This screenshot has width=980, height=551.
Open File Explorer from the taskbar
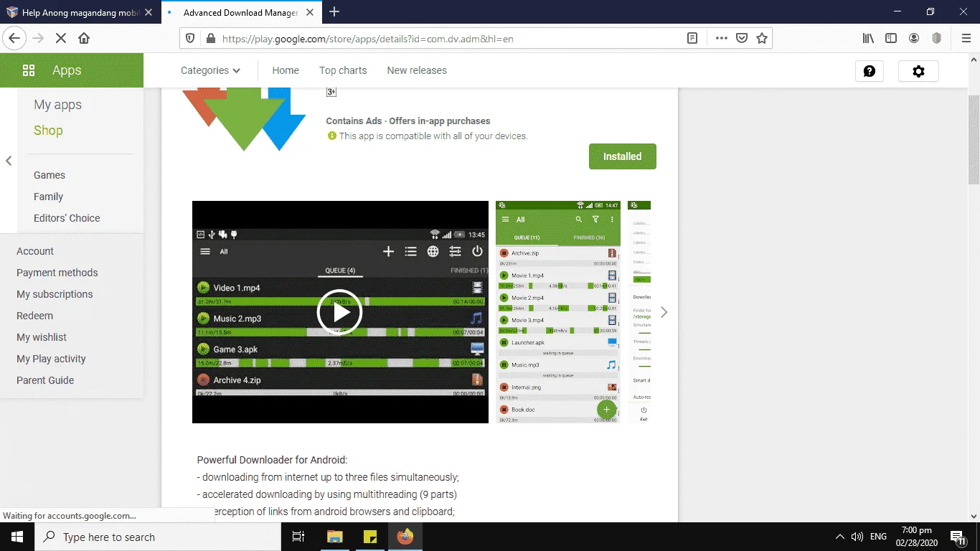pyautogui.click(x=335, y=537)
